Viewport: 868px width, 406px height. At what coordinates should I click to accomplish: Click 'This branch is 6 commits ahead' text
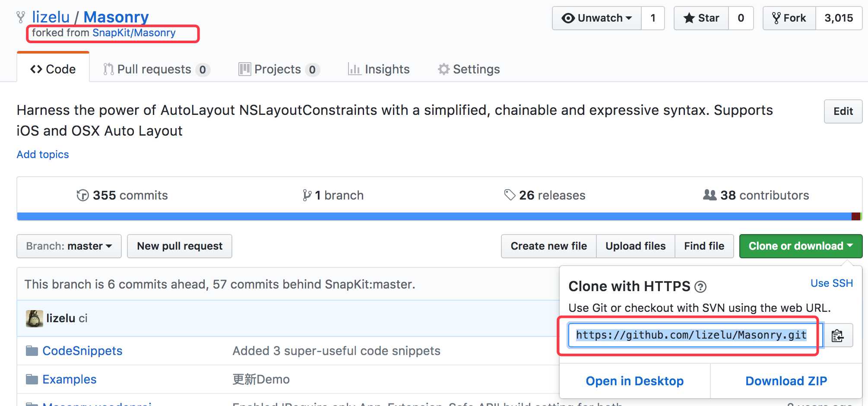pyautogui.click(x=220, y=284)
